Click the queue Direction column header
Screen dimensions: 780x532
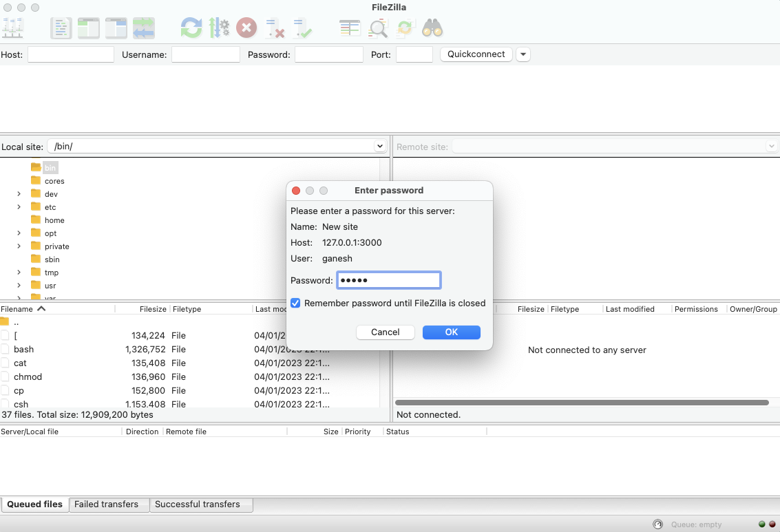143,432
